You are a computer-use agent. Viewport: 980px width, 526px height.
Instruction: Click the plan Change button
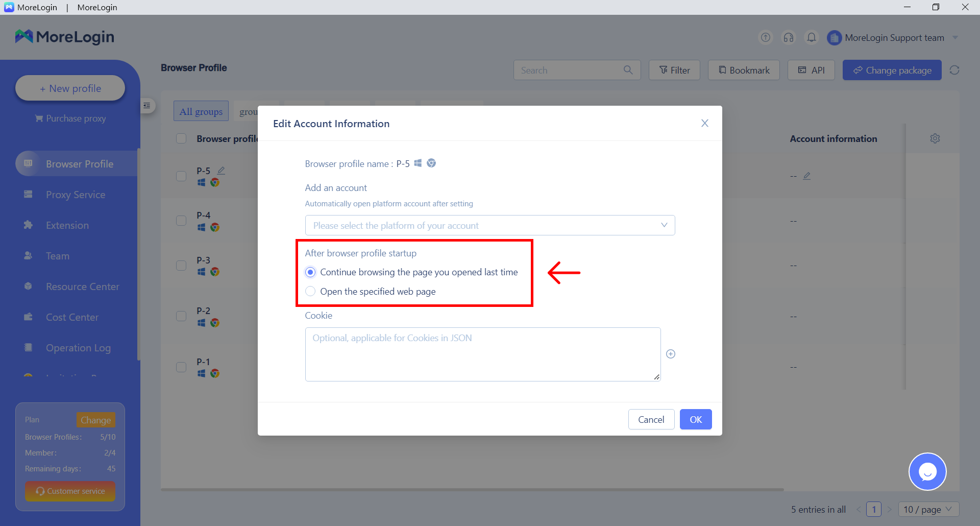click(95, 420)
